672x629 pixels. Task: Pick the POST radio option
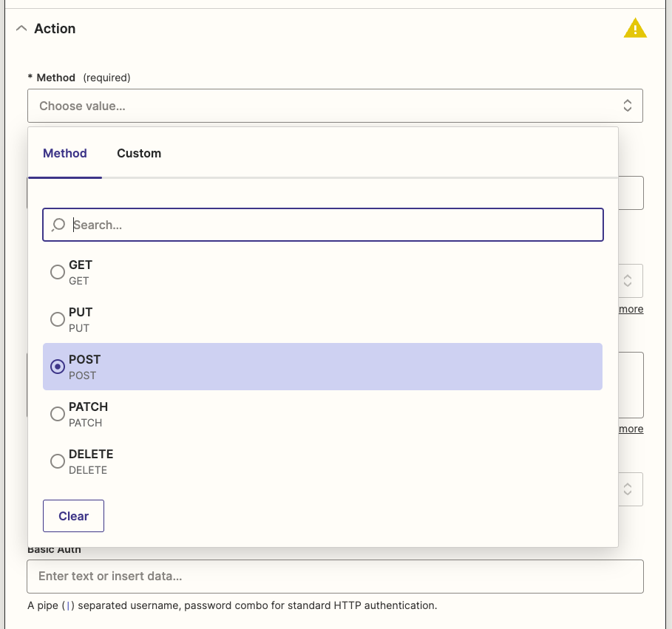(x=58, y=367)
